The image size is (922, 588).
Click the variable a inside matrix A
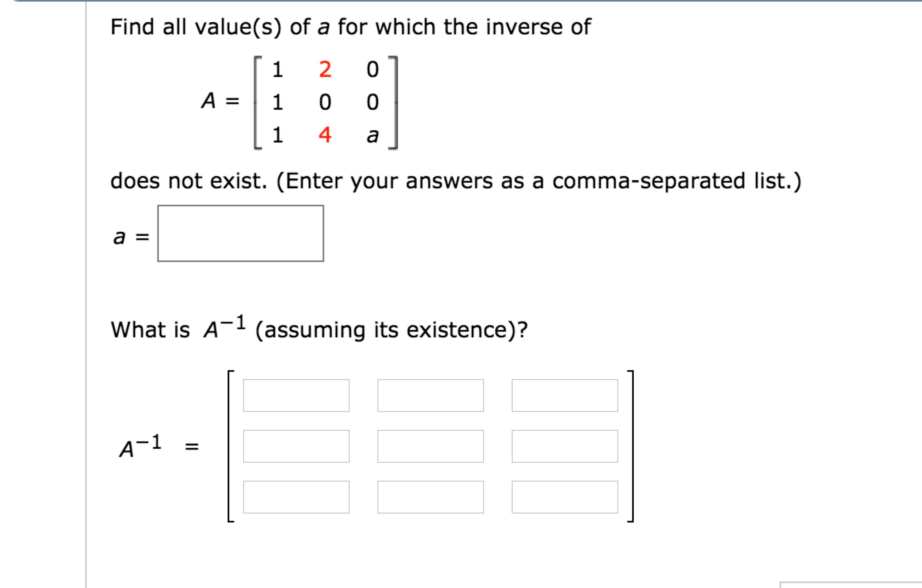click(373, 136)
